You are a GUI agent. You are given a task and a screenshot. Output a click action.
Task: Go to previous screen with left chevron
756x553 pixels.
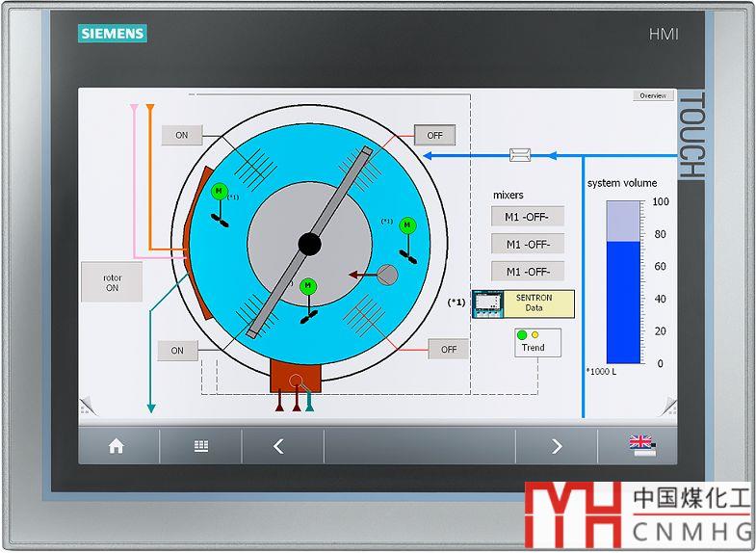[279, 446]
